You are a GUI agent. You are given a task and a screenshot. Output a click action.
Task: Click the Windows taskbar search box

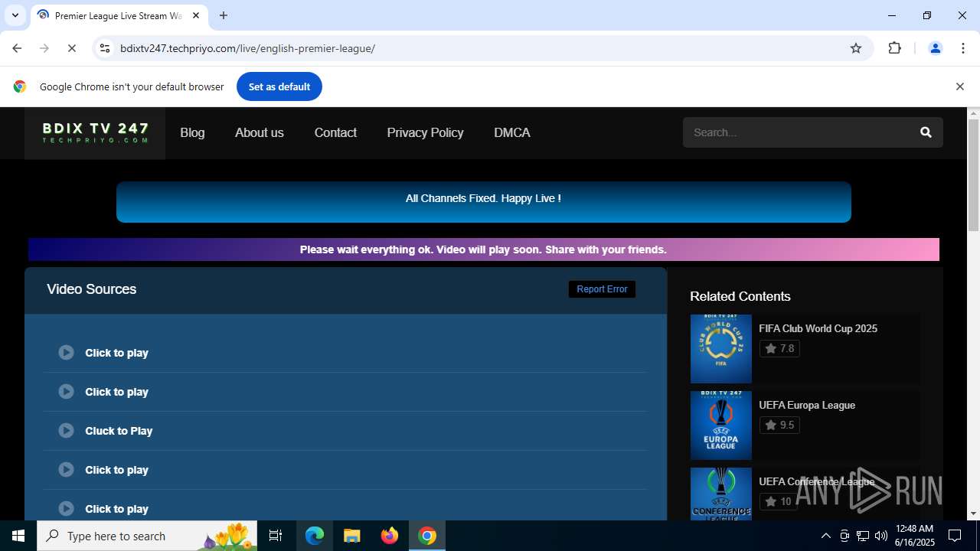(x=148, y=536)
